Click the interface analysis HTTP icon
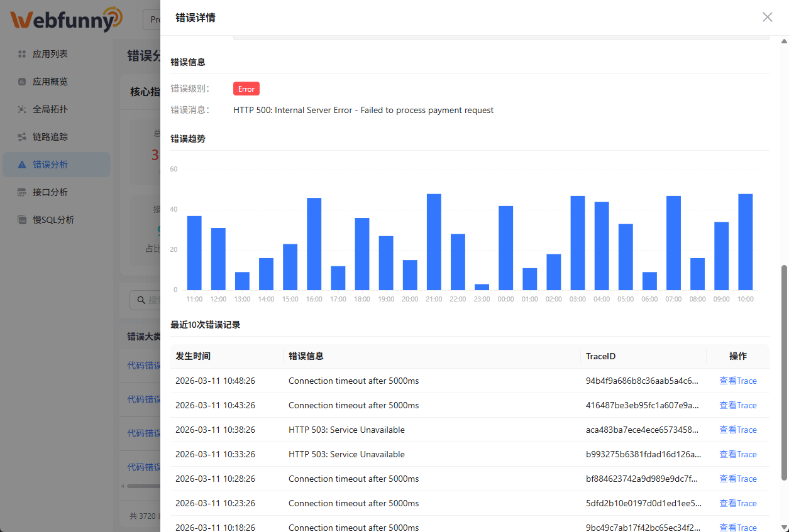This screenshot has width=789, height=532. (22, 192)
